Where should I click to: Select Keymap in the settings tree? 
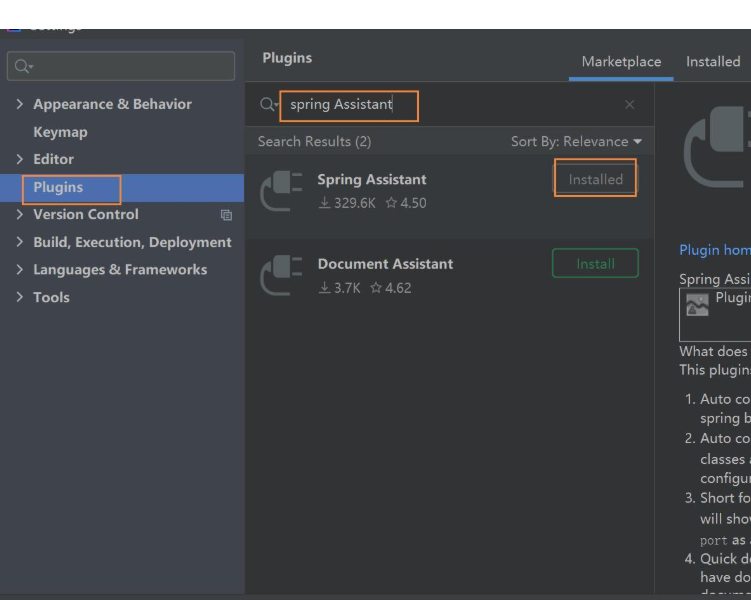coord(60,132)
